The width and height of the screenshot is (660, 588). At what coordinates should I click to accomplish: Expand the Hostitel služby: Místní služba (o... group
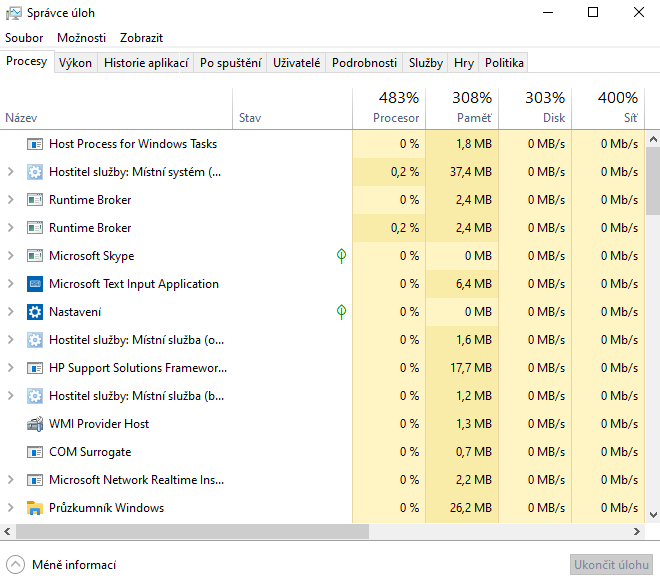11,340
